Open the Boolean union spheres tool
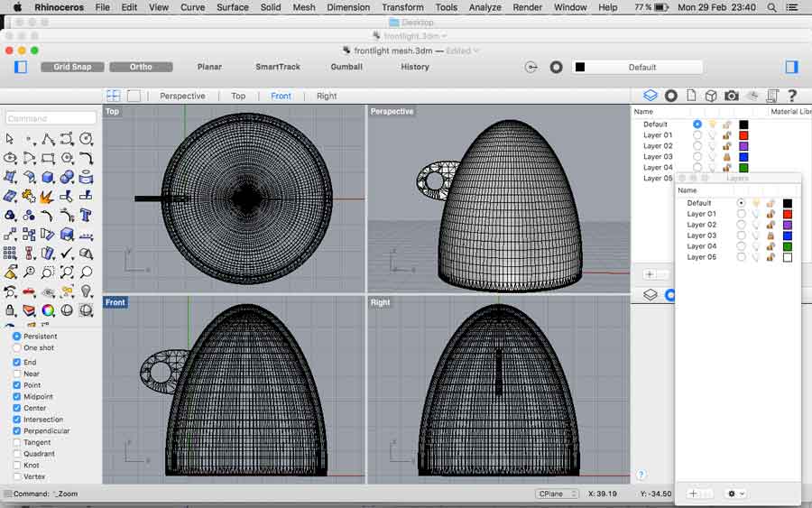Image resolution: width=812 pixels, height=508 pixels. [x=67, y=177]
